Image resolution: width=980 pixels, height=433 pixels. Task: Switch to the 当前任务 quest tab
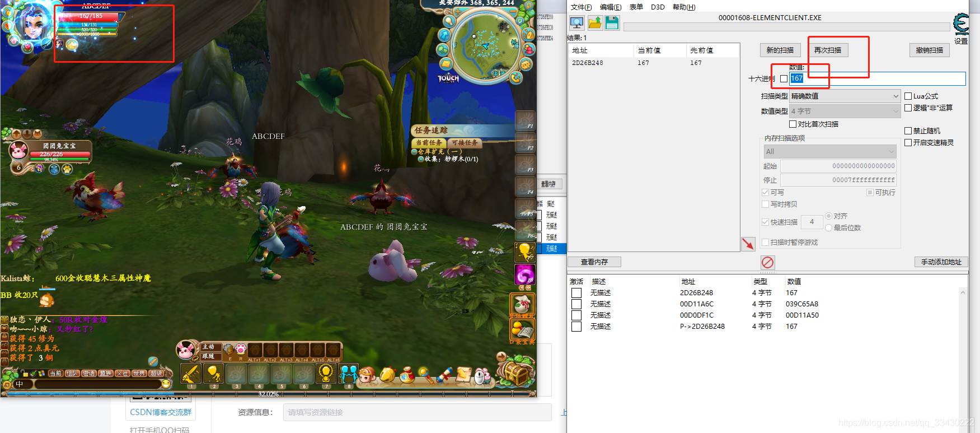429,143
